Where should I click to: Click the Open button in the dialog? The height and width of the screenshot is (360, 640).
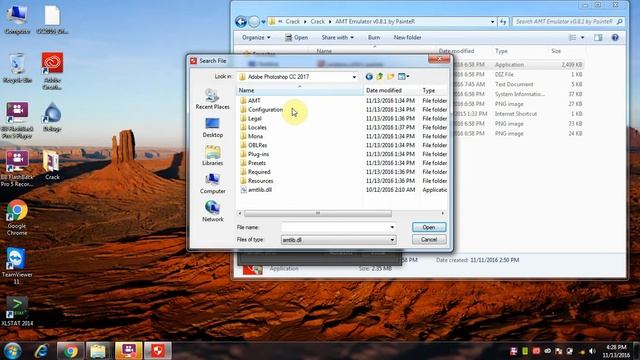[429, 227]
